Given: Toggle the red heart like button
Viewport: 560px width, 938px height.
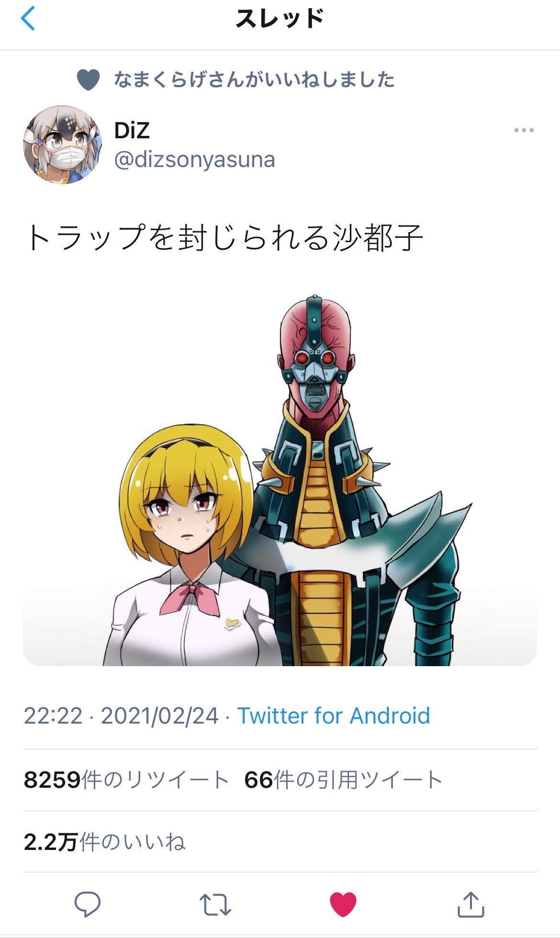Looking at the screenshot, I should [343, 904].
